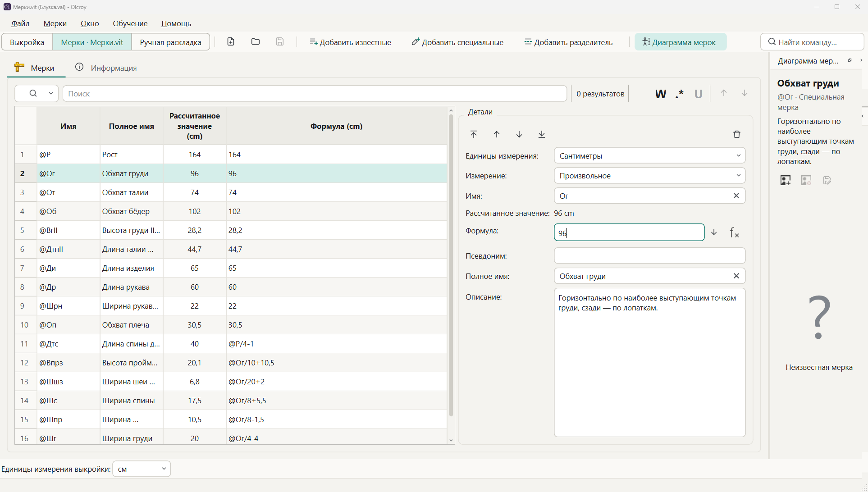Click Добавить разделитель button

(569, 42)
